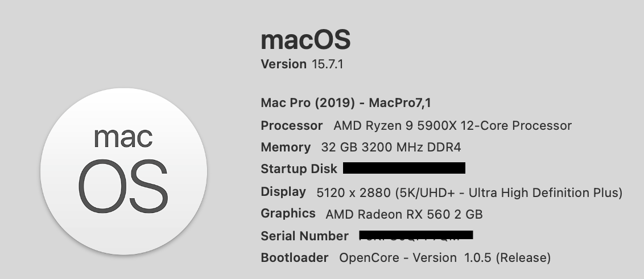Click the 15.7.1 version number

click(x=328, y=64)
